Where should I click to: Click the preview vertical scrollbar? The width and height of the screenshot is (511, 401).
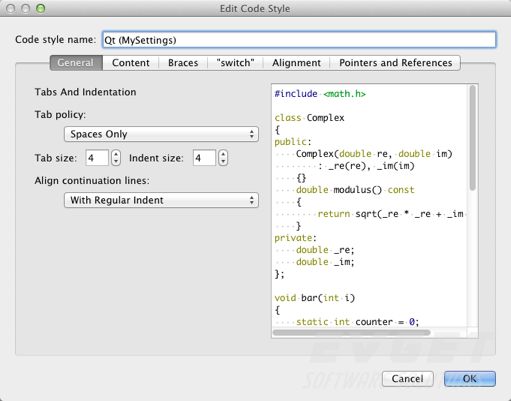tap(473, 138)
